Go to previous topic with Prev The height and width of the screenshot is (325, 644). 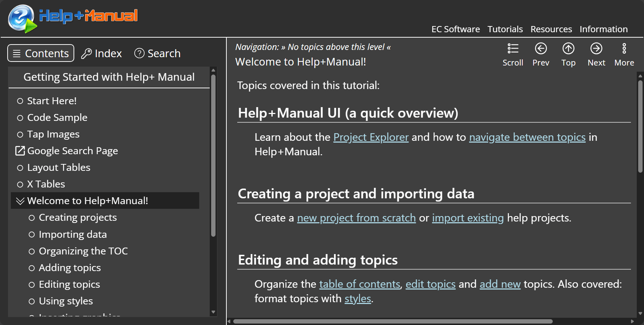click(x=541, y=55)
